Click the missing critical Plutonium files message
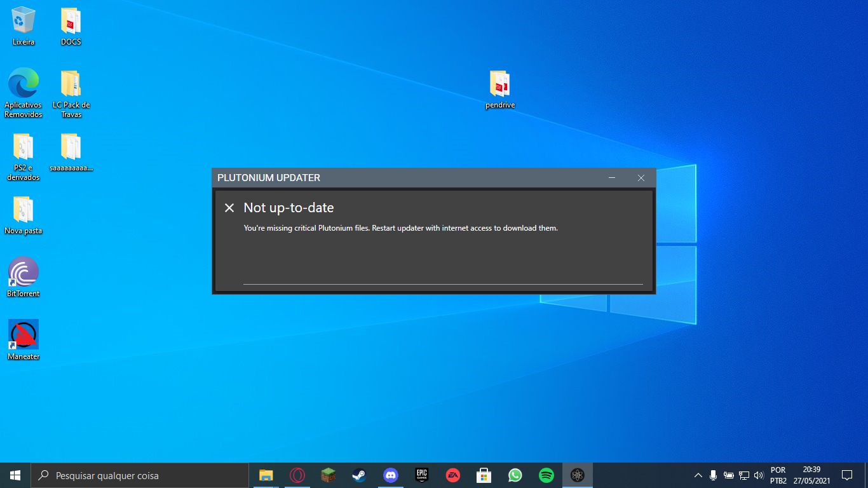Viewport: 868px width, 488px height. click(400, 228)
